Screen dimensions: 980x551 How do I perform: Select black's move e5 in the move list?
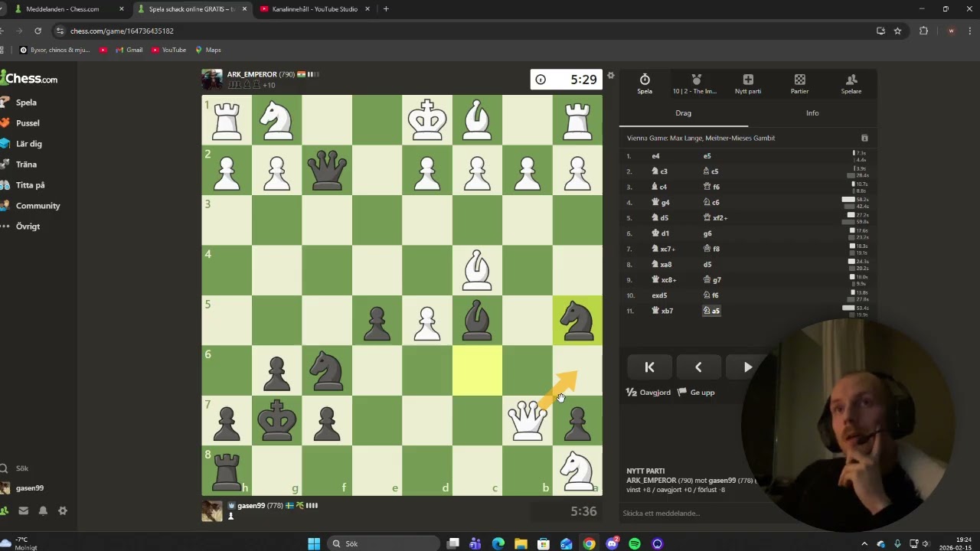(x=707, y=155)
